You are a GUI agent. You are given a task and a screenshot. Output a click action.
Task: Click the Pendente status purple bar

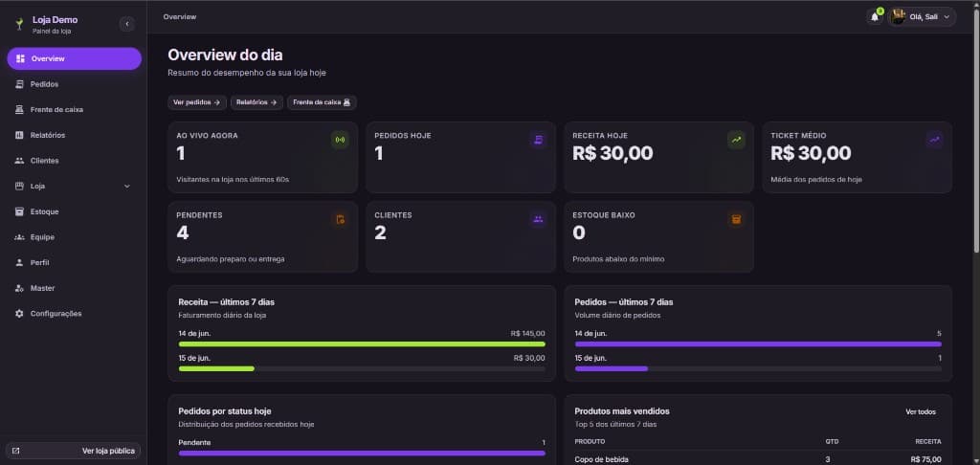click(362, 454)
